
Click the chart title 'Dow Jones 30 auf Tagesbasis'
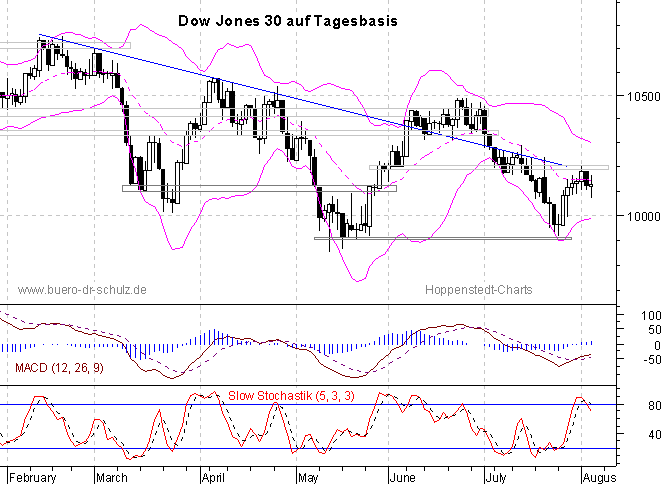pyautogui.click(x=288, y=20)
